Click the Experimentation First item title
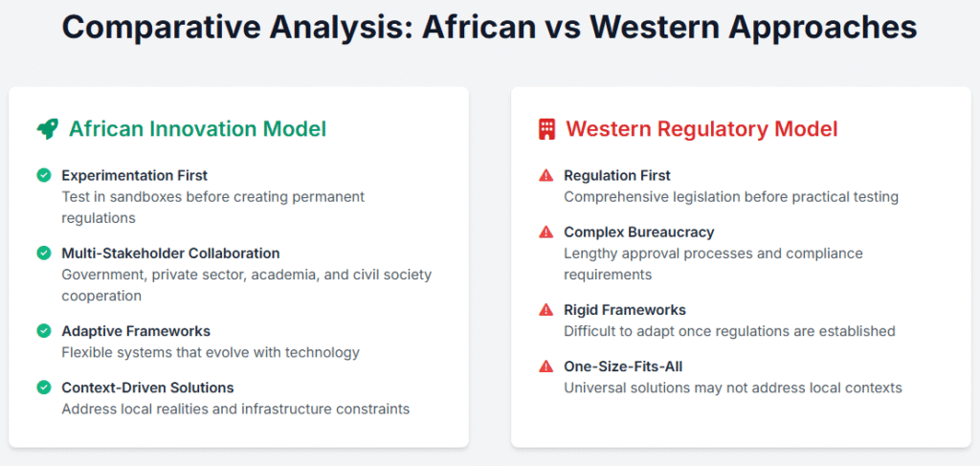The height and width of the screenshot is (466, 980). (x=134, y=175)
